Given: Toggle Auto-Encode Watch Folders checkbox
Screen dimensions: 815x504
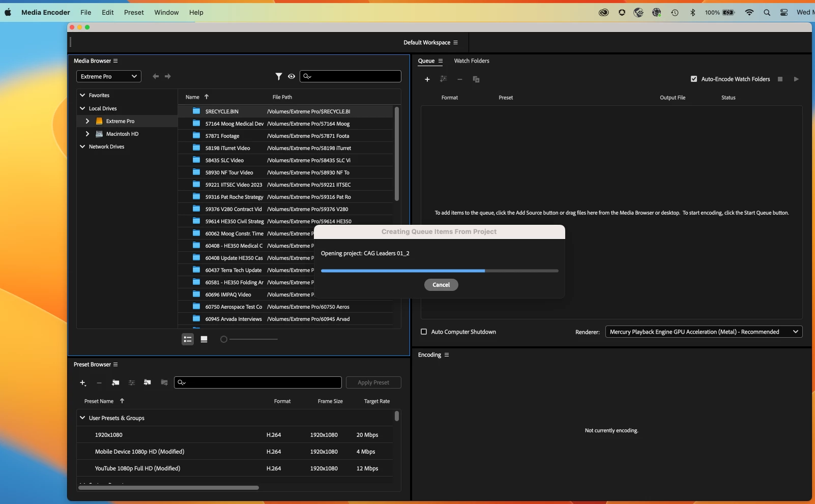Looking at the screenshot, I should (x=694, y=79).
